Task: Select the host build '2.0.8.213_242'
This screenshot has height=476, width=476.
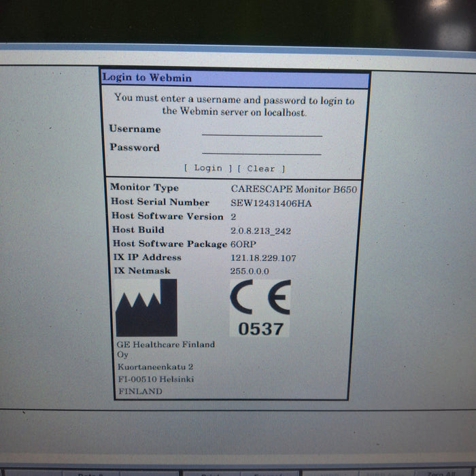Action: pos(260,231)
